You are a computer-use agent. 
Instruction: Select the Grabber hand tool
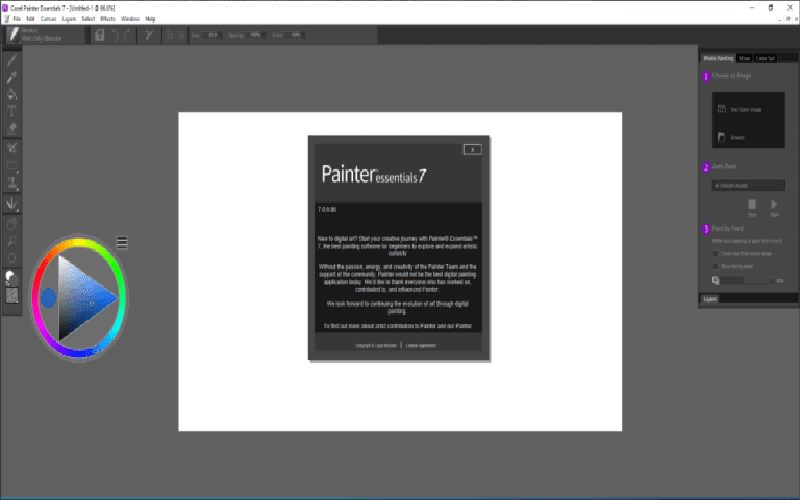[x=12, y=224]
